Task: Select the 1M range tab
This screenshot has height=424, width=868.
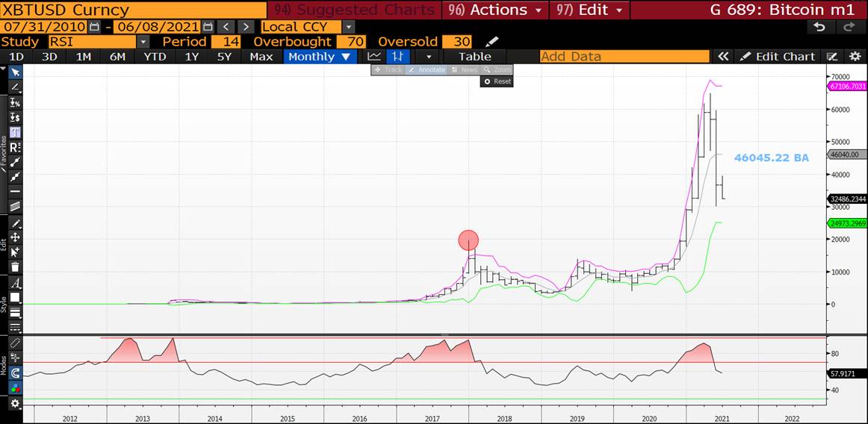Action: pyautogui.click(x=83, y=57)
